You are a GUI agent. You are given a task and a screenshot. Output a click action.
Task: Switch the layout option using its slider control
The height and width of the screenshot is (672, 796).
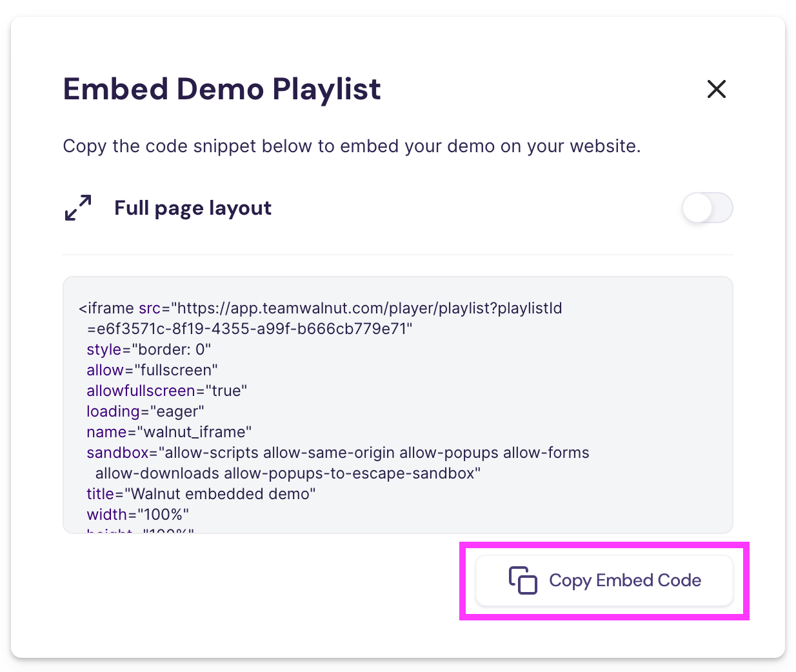tap(707, 208)
